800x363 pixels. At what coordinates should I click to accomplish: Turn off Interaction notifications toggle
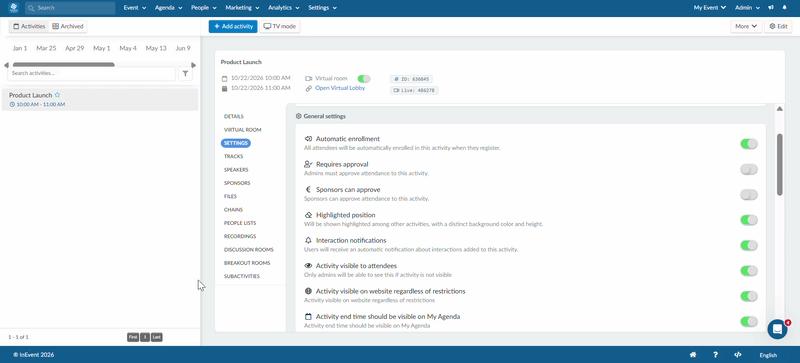click(x=749, y=246)
